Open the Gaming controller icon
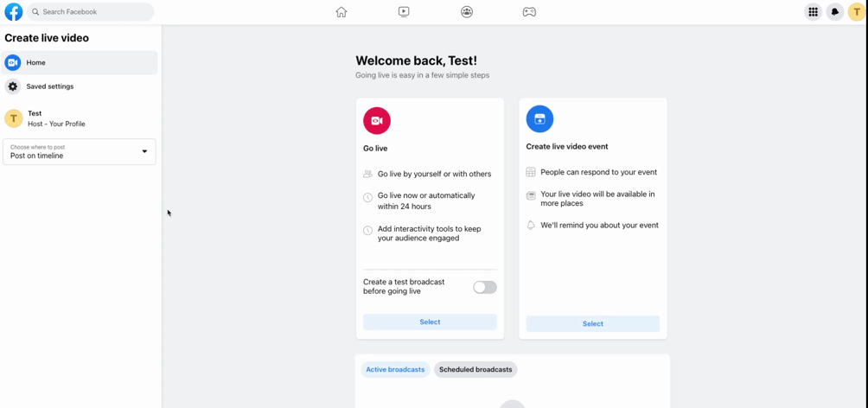This screenshot has height=408, width=868. [529, 12]
